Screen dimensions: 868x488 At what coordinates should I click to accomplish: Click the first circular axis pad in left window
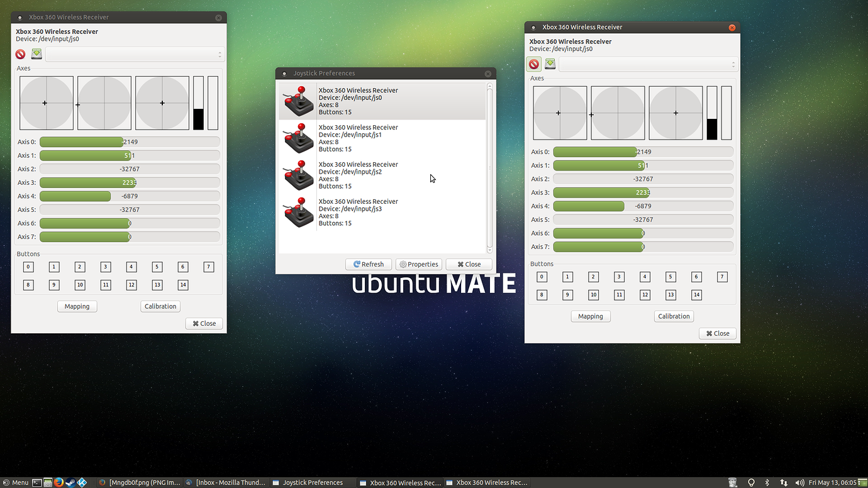pyautogui.click(x=47, y=103)
